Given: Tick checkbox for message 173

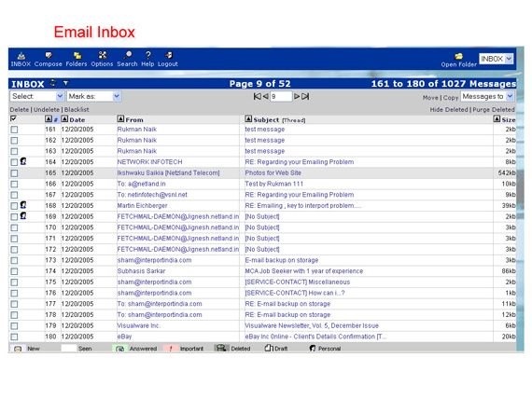Looking at the screenshot, I should (x=14, y=260).
